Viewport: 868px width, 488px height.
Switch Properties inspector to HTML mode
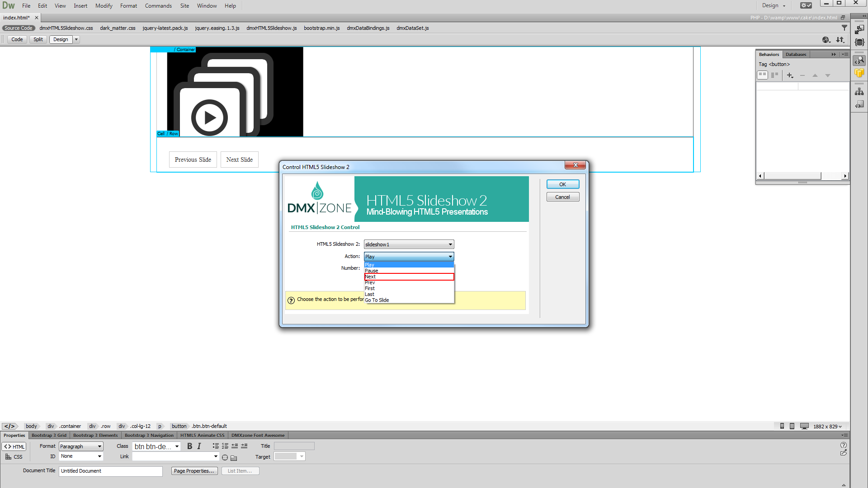point(14,446)
